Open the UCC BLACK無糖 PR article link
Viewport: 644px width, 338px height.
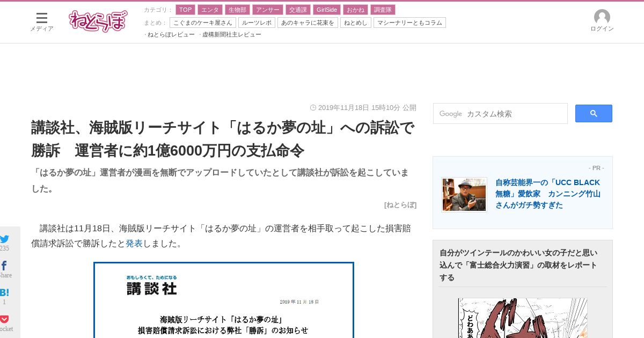pos(548,193)
